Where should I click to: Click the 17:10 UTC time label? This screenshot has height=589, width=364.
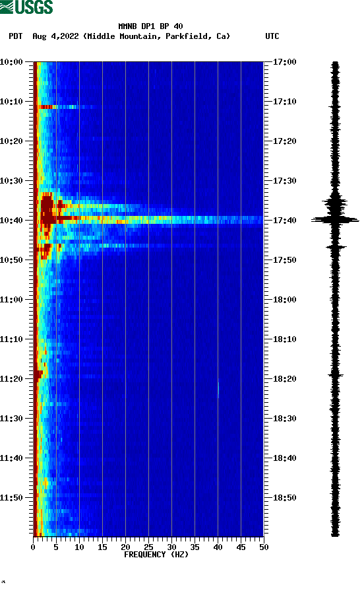point(284,102)
